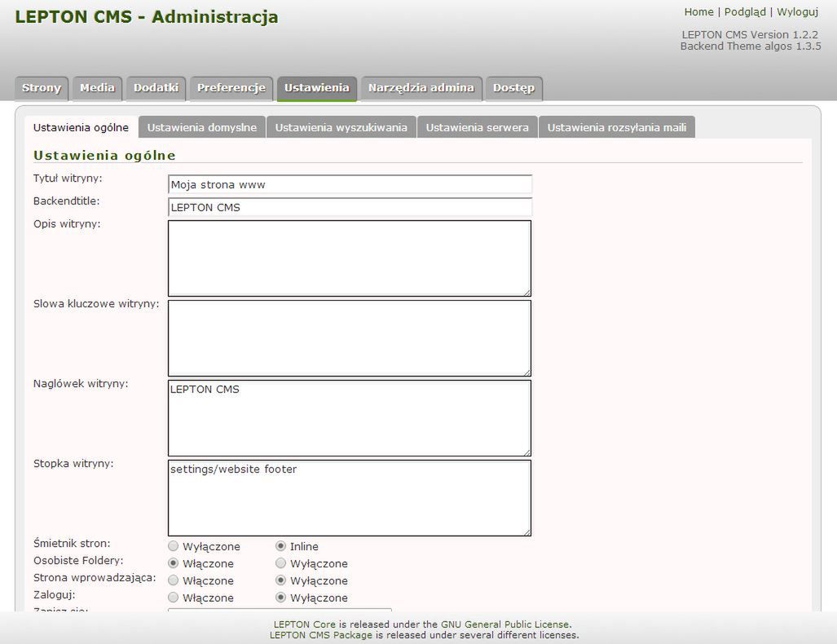Click the Ustawienia ogólne section heading
The image size is (837, 644).
pos(104,156)
